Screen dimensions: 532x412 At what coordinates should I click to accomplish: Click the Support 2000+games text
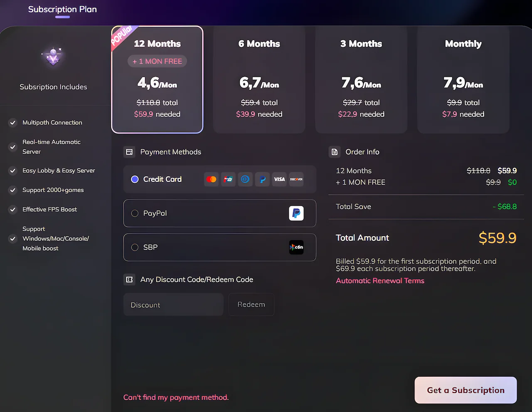[x=53, y=190]
